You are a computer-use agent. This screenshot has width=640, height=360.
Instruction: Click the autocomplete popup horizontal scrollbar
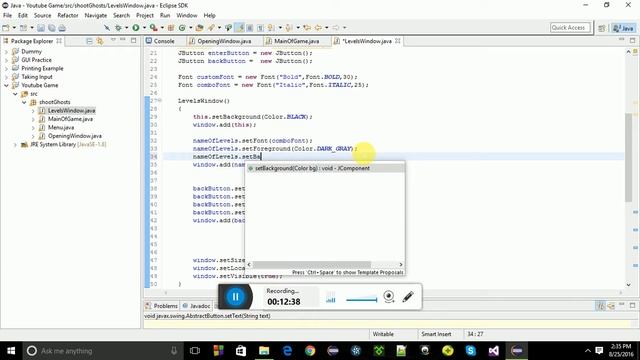[312, 264]
